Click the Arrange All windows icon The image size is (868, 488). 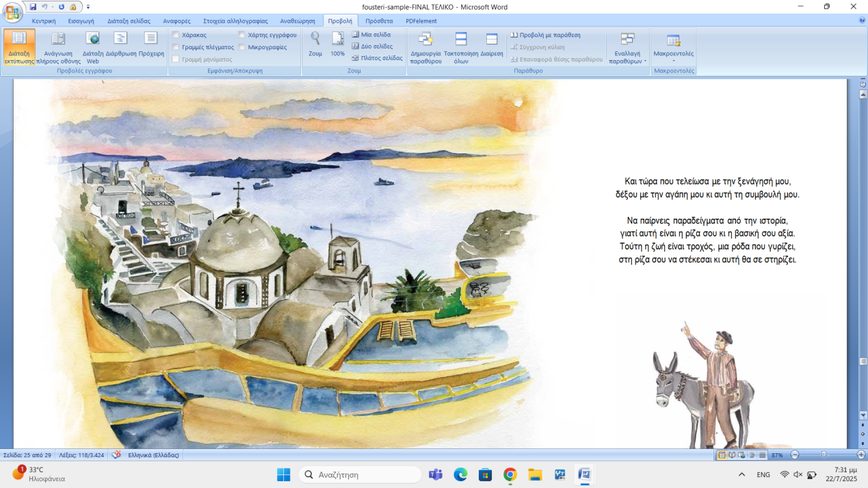461,46
